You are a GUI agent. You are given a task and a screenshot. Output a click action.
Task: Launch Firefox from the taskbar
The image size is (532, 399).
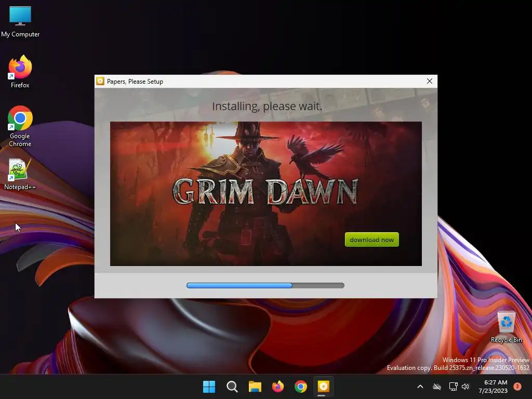(278, 387)
